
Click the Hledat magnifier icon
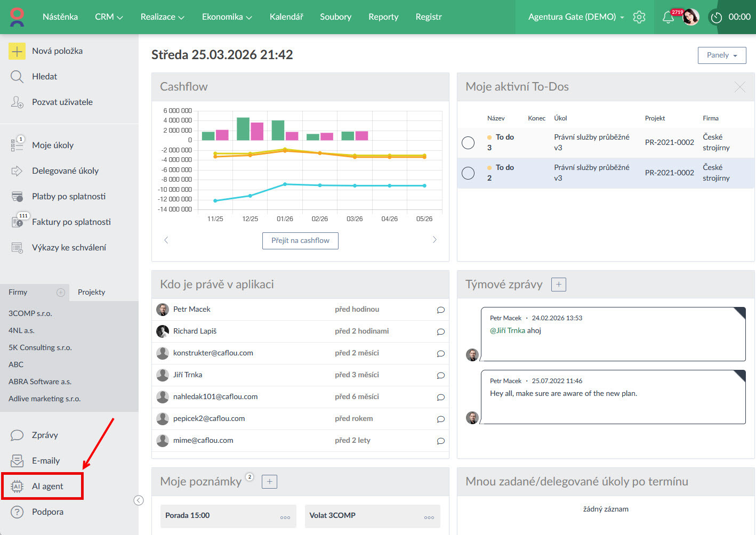point(17,77)
